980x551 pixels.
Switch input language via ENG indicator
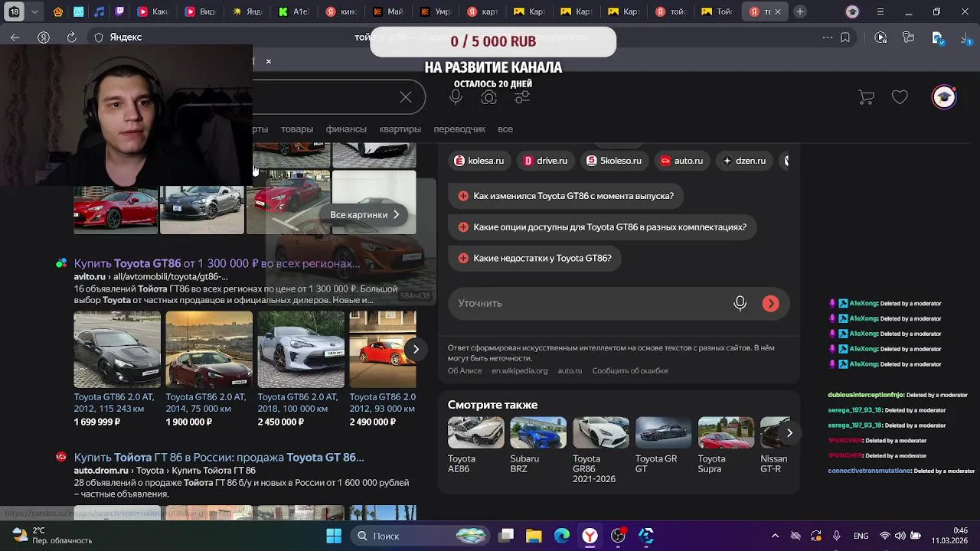861,536
